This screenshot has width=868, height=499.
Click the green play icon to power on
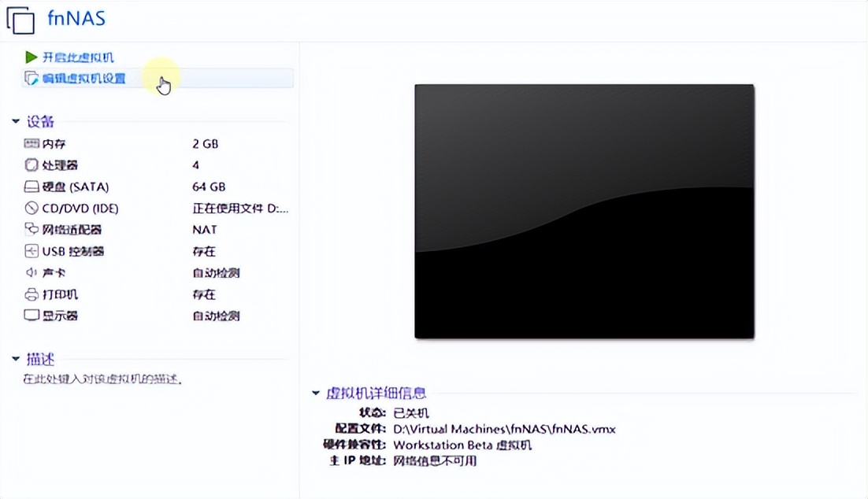tap(31, 57)
